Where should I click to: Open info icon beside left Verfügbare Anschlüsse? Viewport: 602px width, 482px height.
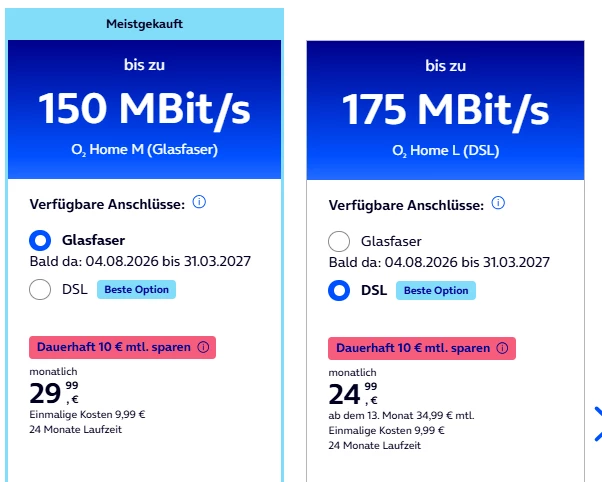(x=199, y=202)
